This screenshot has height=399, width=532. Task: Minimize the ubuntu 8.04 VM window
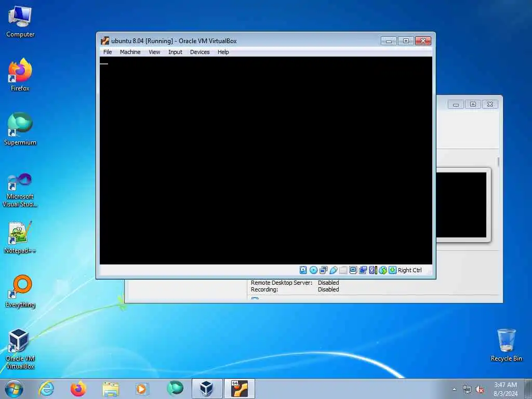(389, 41)
